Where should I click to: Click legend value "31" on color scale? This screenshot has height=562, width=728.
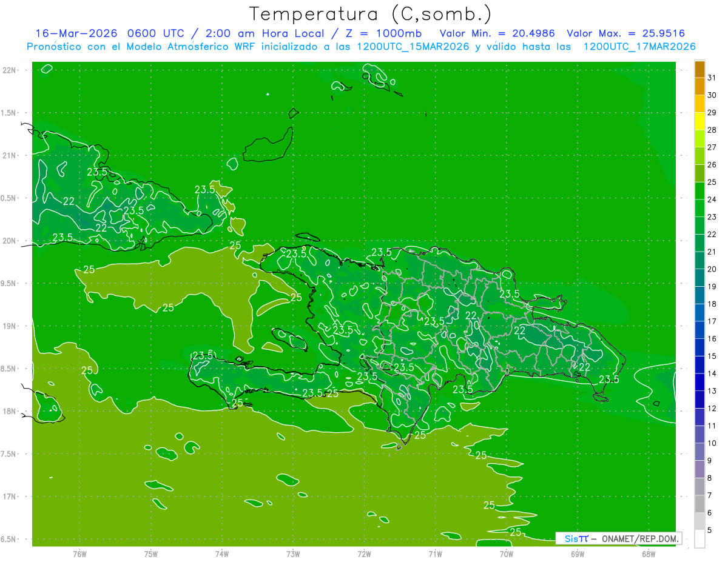click(x=712, y=78)
